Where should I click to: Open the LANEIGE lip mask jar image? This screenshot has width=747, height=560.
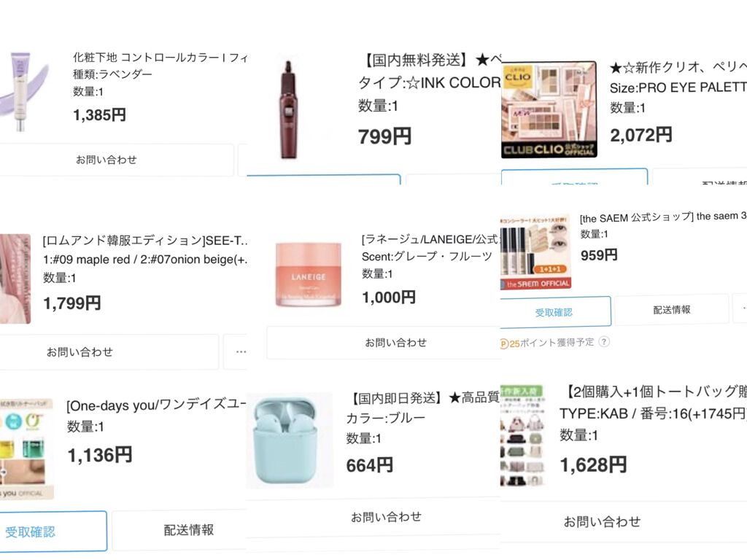pyautogui.click(x=309, y=275)
